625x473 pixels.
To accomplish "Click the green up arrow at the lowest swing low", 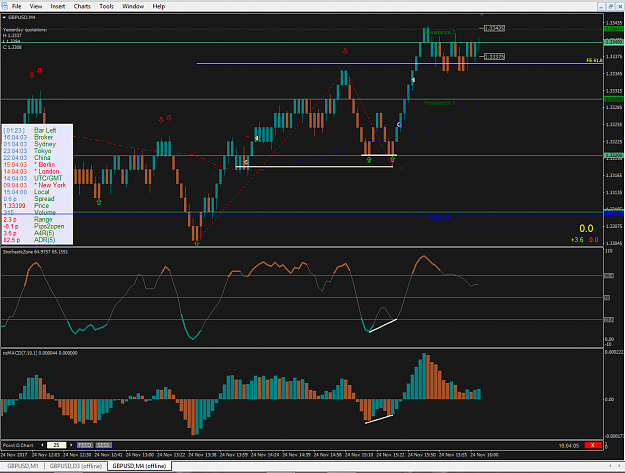I will (197, 243).
